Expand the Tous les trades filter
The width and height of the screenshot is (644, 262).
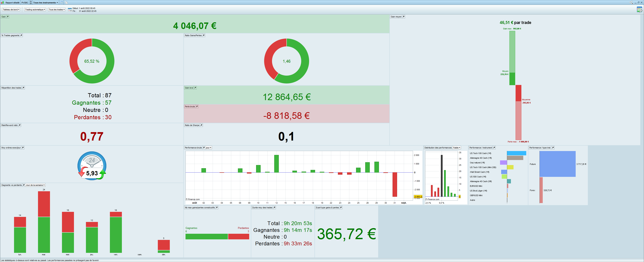coord(57,10)
